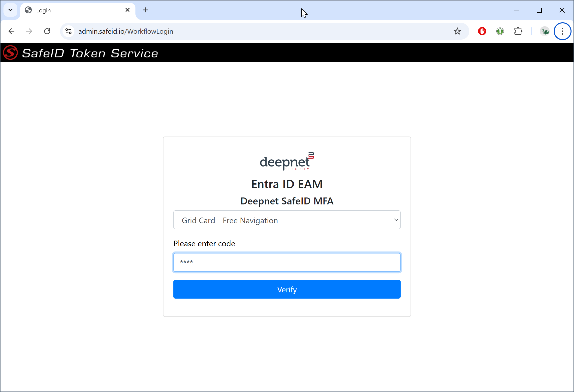
Task: Select the Login tab
Action: click(74, 10)
